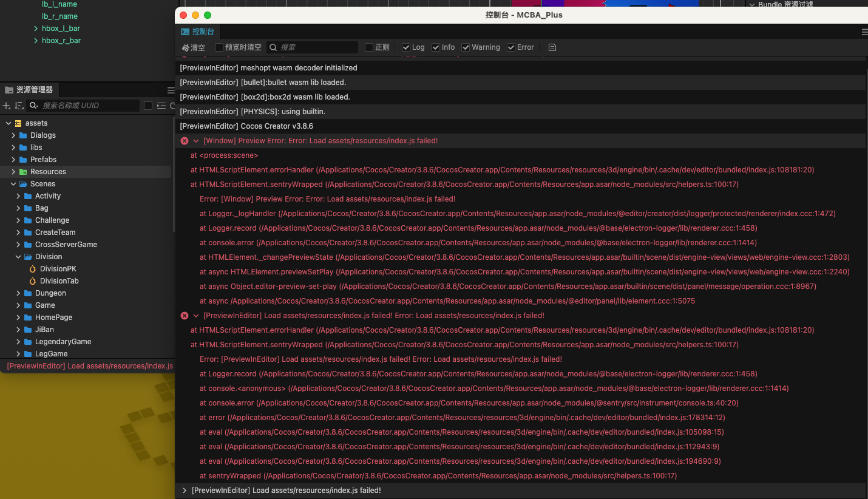
Task: Uncheck the Log filter checkbox
Action: click(x=406, y=47)
